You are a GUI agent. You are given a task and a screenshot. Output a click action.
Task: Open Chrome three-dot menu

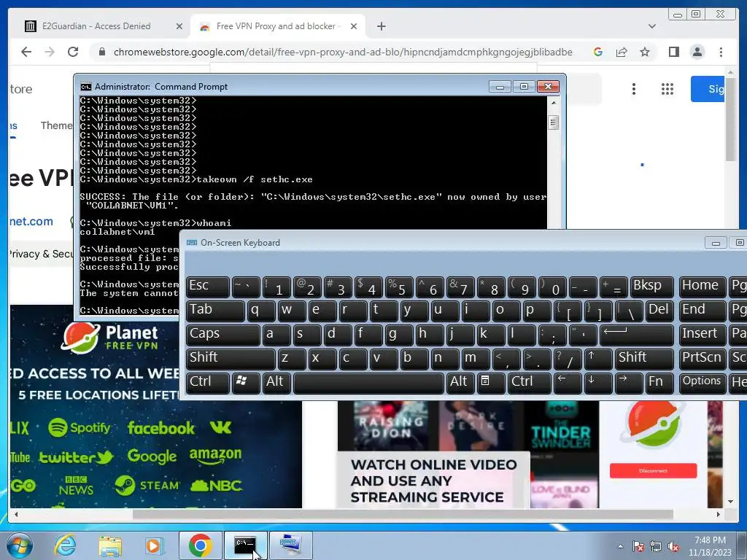[x=721, y=52]
